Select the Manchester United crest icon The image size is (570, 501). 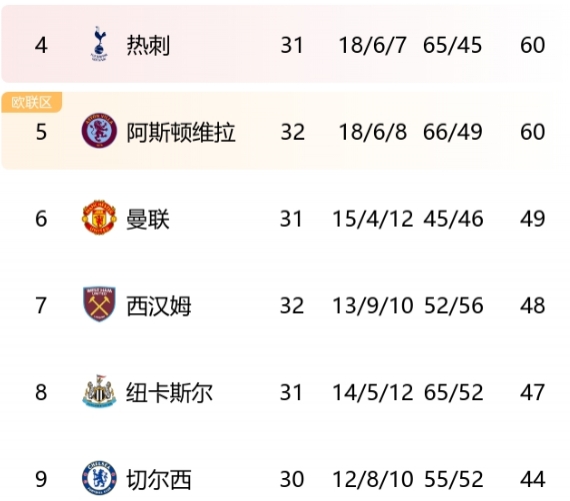point(99,217)
